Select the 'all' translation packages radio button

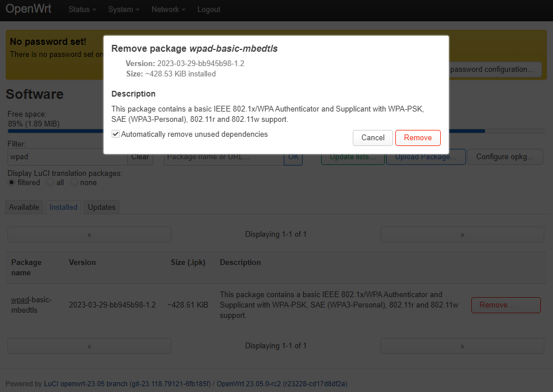pyautogui.click(x=50, y=182)
